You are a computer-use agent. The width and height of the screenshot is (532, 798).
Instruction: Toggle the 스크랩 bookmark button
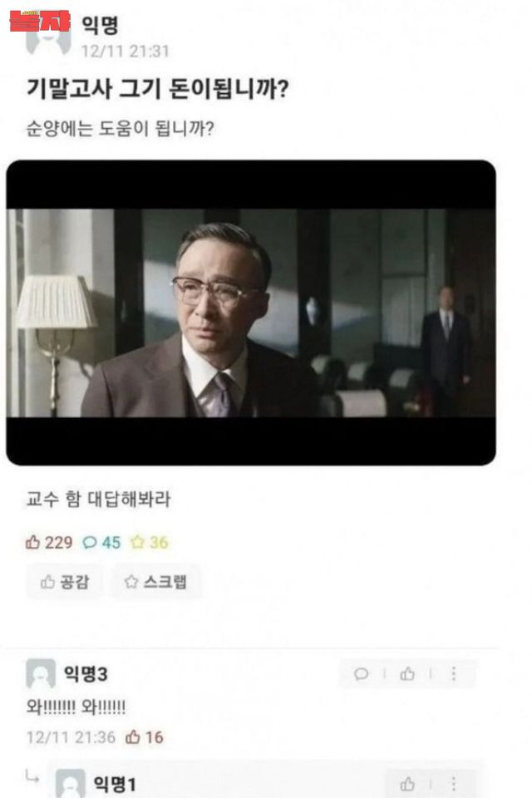[156, 581]
